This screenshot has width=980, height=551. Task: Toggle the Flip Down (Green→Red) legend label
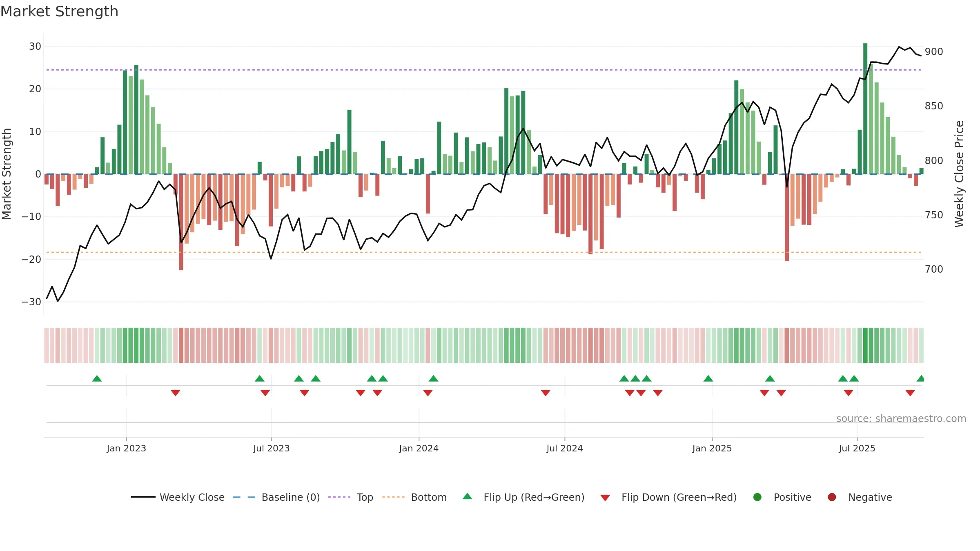tap(679, 497)
